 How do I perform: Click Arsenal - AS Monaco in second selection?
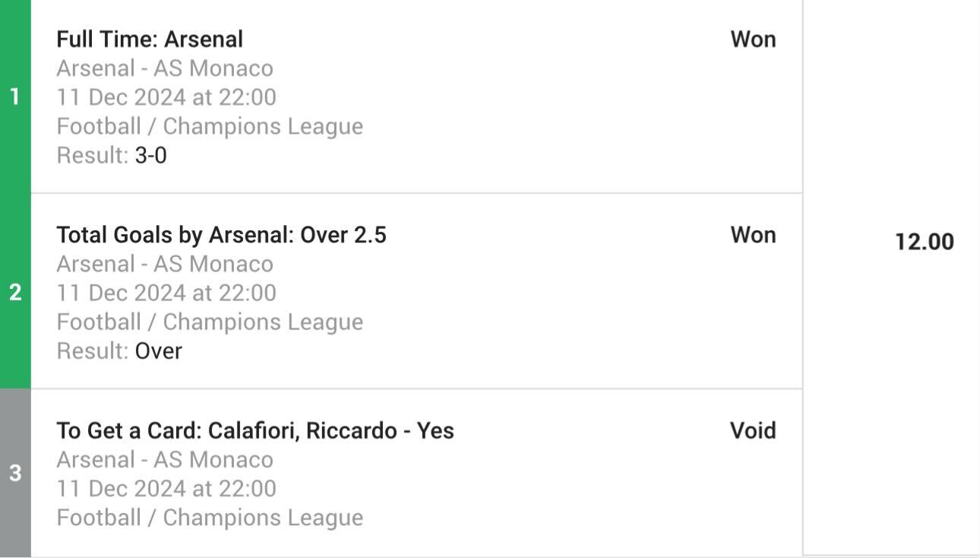(x=165, y=264)
